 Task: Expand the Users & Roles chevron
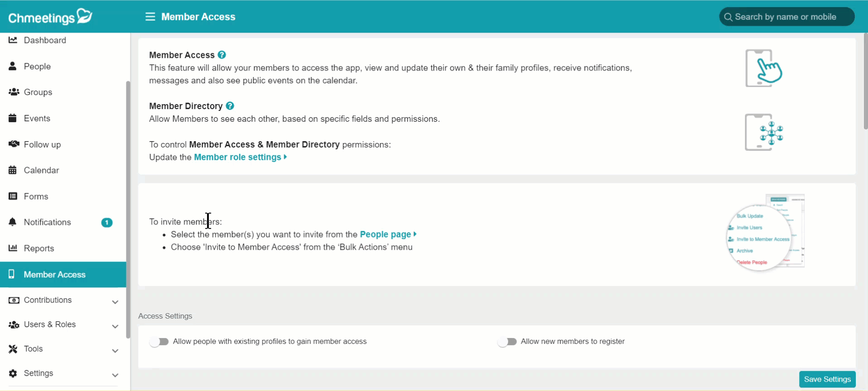coord(115,326)
